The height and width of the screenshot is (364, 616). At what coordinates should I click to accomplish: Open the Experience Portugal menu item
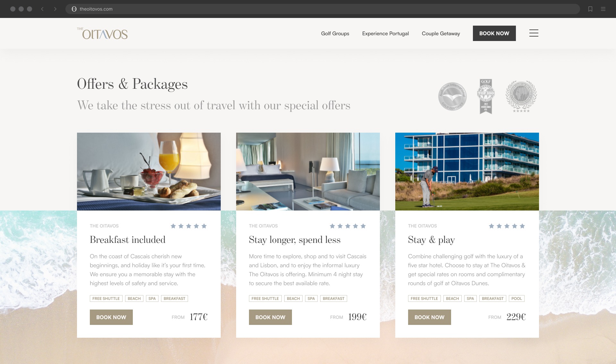pos(386,33)
